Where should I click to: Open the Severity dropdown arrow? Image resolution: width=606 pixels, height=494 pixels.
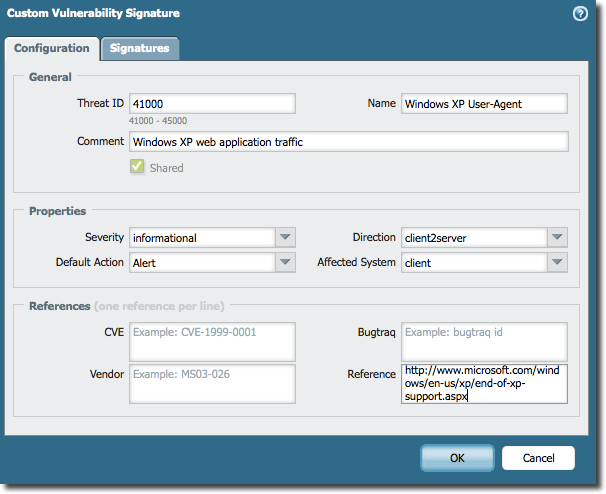[x=285, y=237]
